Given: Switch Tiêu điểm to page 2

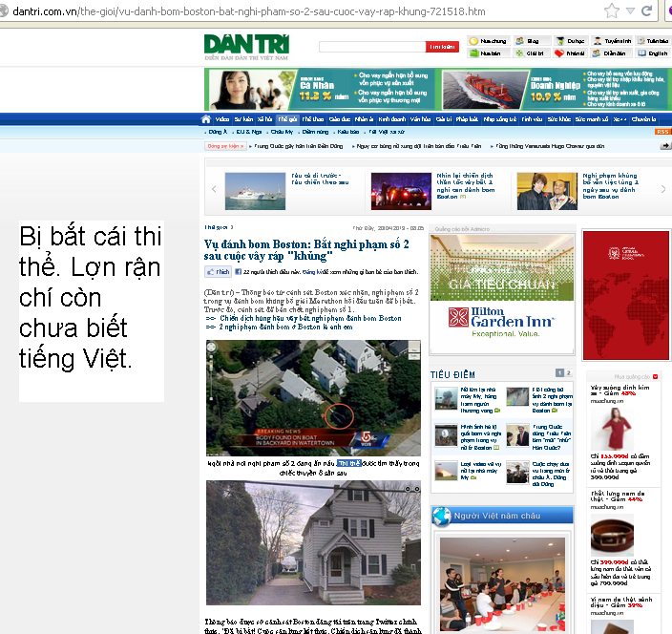Looking at the screenshot, I should pos(569,373).
